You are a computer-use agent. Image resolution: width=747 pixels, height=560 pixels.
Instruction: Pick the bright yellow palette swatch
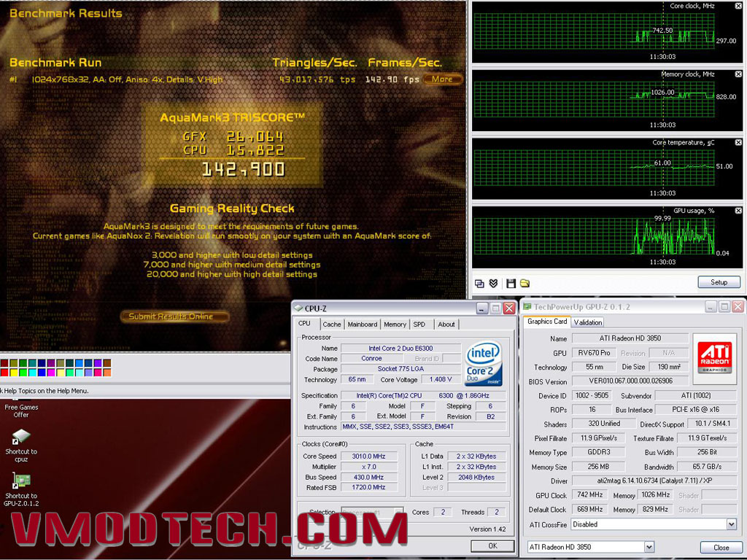tap(14, 373)
